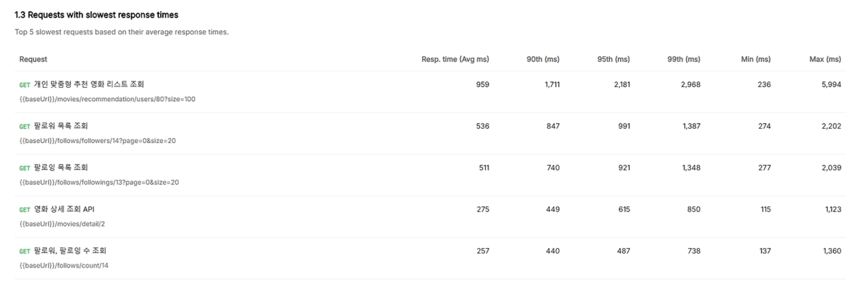Screen dimensions: 868x281
Task: Click the Resp. time (Avg ms) column header
Action: pyautogui.click(x=455, y=59)
